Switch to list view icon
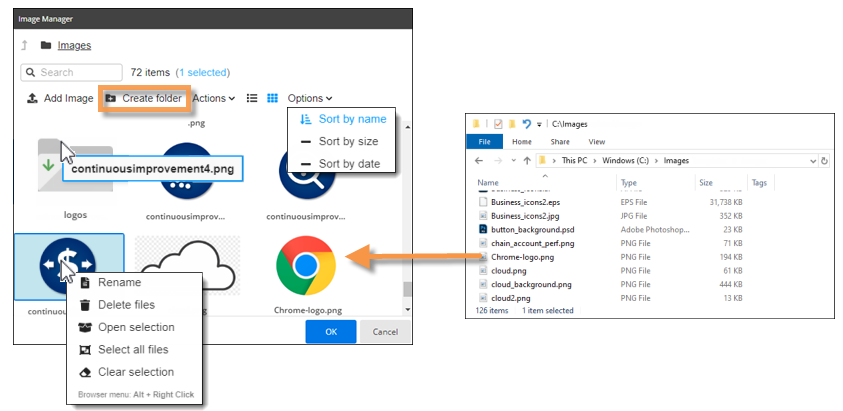The height and width of the screenshot is (411, 843). click(252, 98)
